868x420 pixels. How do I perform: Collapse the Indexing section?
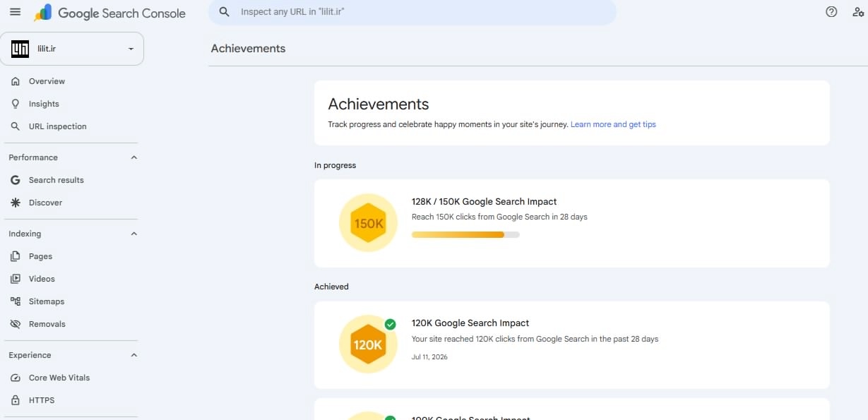pos(134,234)
